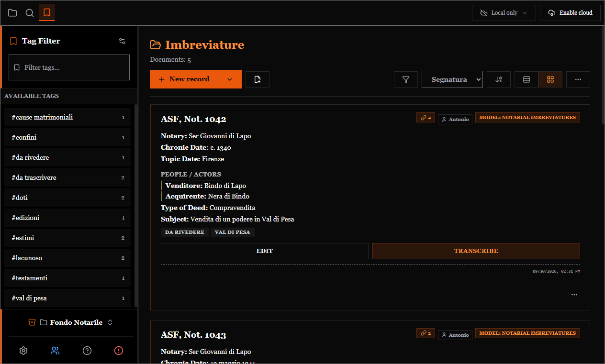Open tag filter settings sliders icon
605x364 pixels.
click(122, 41)
